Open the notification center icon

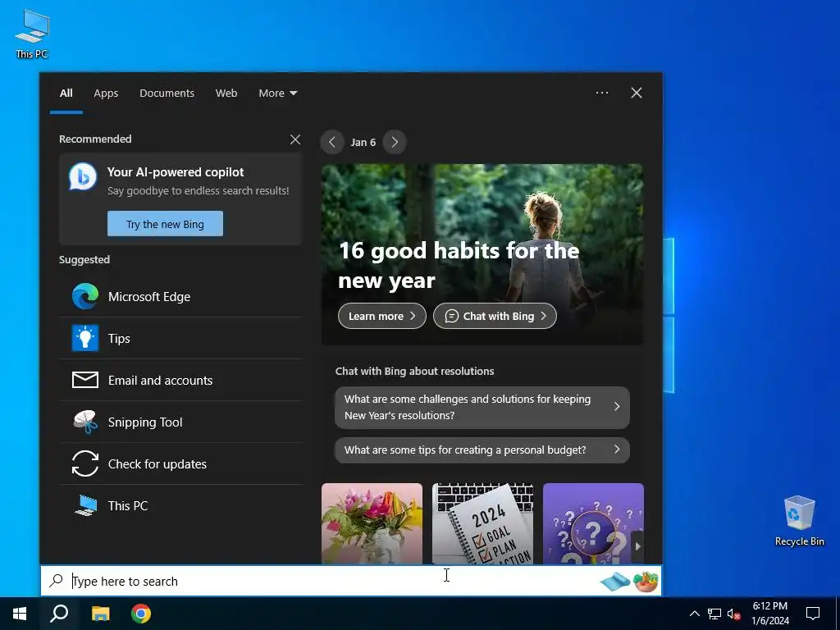813,614
